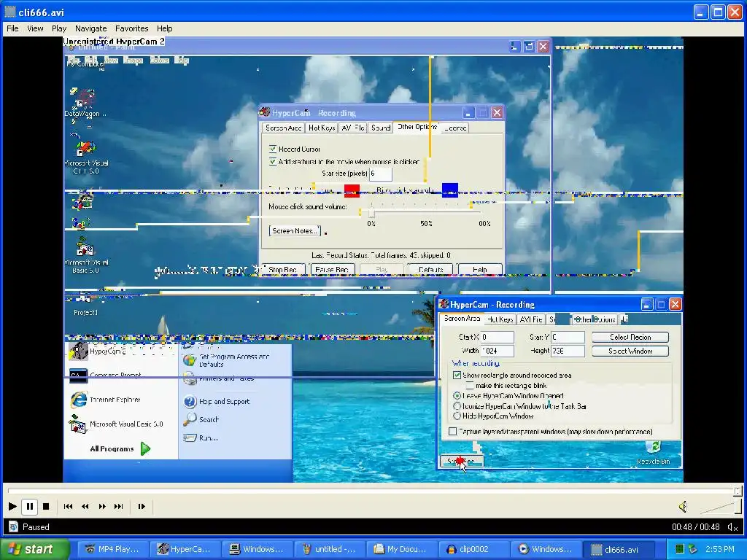Click the rewind (decrease speed) button
The image size is (747, 560).
point(85,506)
